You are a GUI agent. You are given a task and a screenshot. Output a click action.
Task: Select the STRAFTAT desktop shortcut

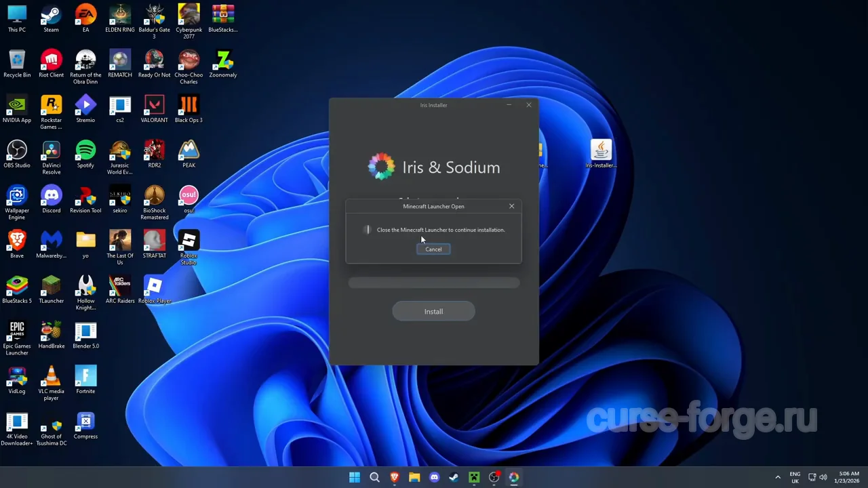point(155,245)
